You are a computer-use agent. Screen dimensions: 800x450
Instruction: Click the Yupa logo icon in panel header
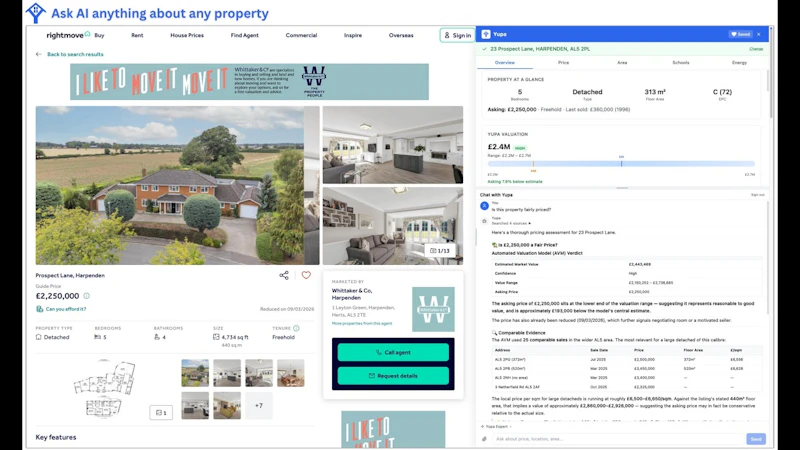point(486,34)
